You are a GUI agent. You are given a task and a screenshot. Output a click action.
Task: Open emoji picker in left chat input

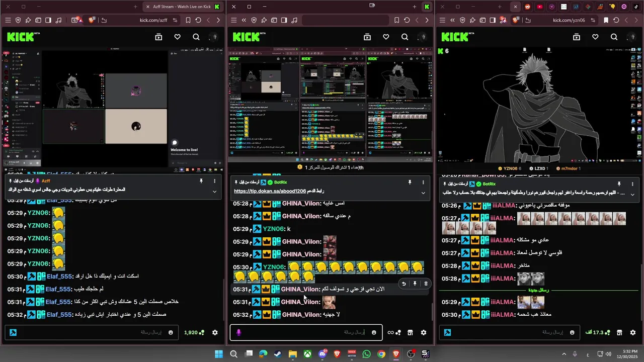pos(171,332)
